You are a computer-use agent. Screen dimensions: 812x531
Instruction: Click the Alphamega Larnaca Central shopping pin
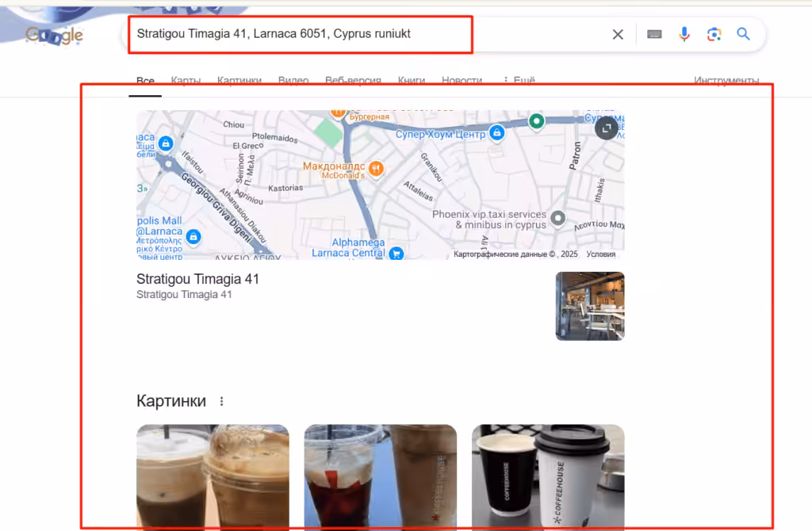pos(396,254)
